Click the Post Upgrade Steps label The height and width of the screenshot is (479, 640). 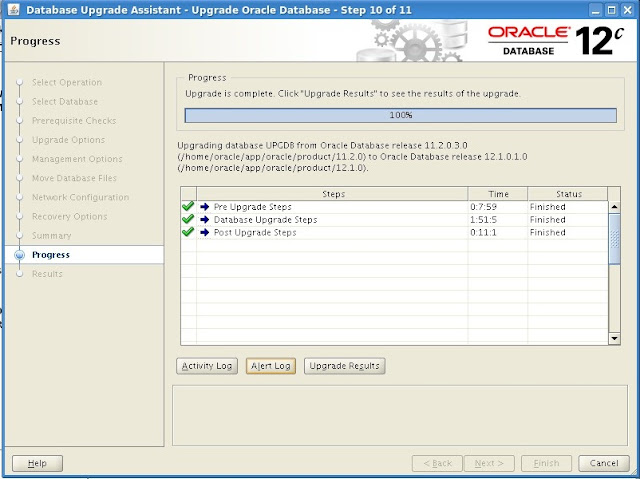(x=255, y=233)
